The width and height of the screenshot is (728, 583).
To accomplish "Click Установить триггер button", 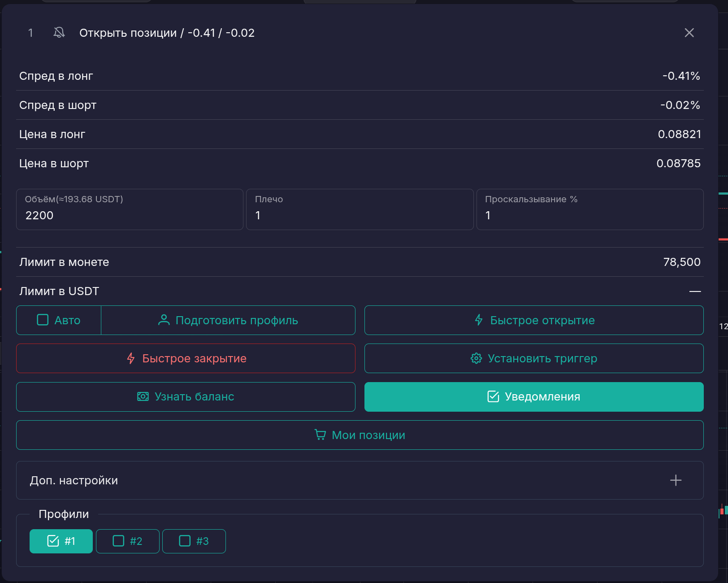I will [534, 358].
